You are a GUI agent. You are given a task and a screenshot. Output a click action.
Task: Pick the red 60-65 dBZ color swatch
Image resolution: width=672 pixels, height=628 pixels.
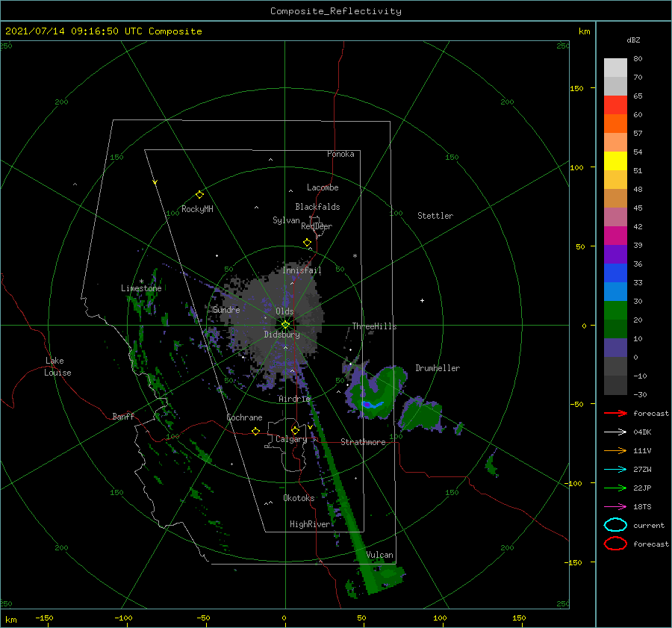(615, 105)
